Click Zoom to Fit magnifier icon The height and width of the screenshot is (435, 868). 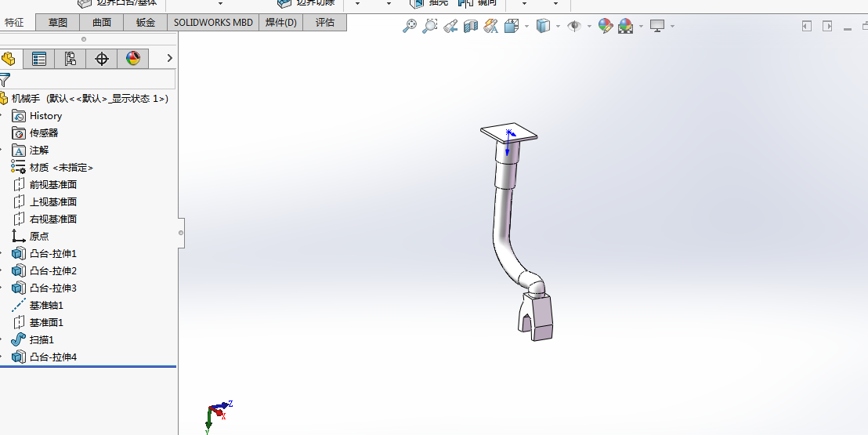(409, 26)
